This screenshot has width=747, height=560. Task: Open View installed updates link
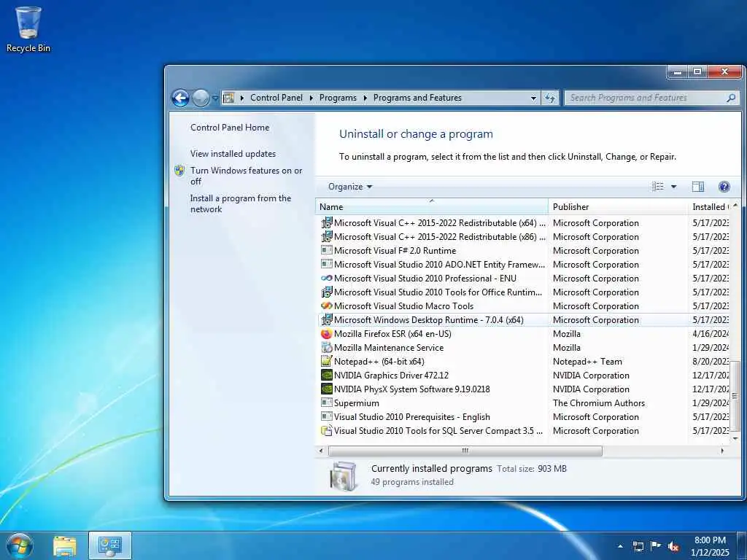(x=233, y=154)
